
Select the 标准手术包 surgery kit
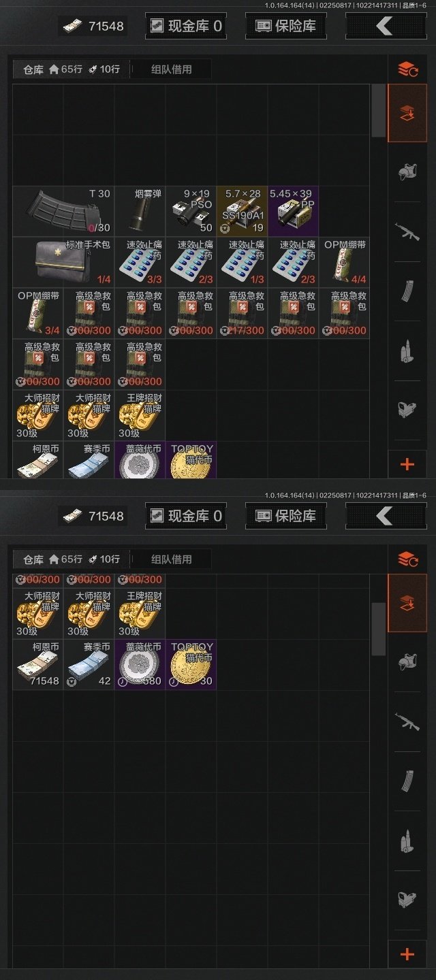pyautogui.click(x=63, y=262)
